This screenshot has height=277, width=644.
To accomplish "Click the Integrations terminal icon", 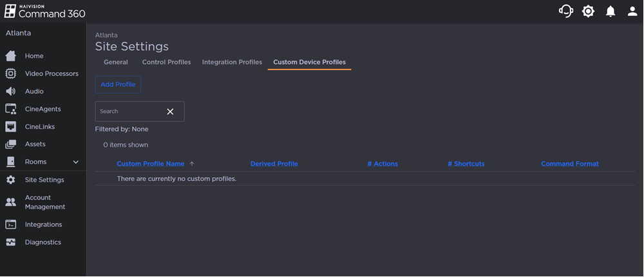I will tap(11, 224).
